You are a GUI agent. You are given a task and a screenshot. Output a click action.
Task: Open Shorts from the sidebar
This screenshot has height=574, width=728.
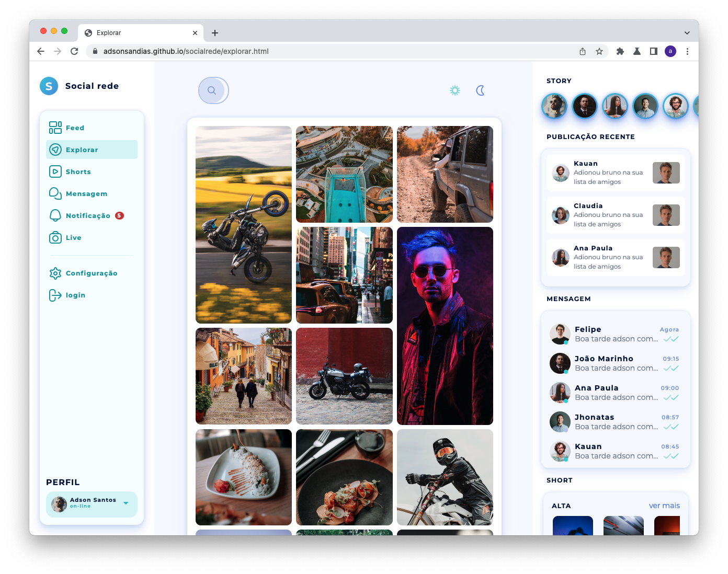(92, 171)
